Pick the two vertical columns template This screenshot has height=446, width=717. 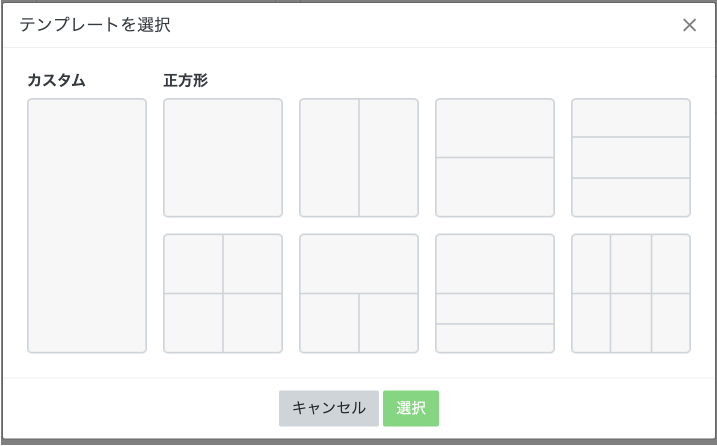pyautogui.click(x=359, y=157)
